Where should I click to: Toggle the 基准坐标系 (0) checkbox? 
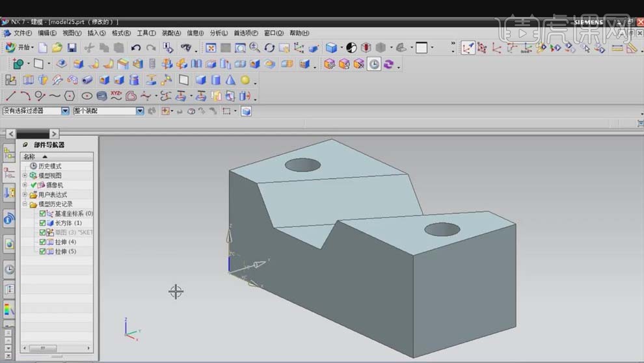coord(43,213)
